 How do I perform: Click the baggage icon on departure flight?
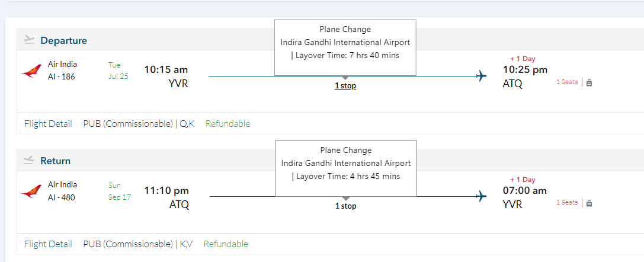pos(589,82)
